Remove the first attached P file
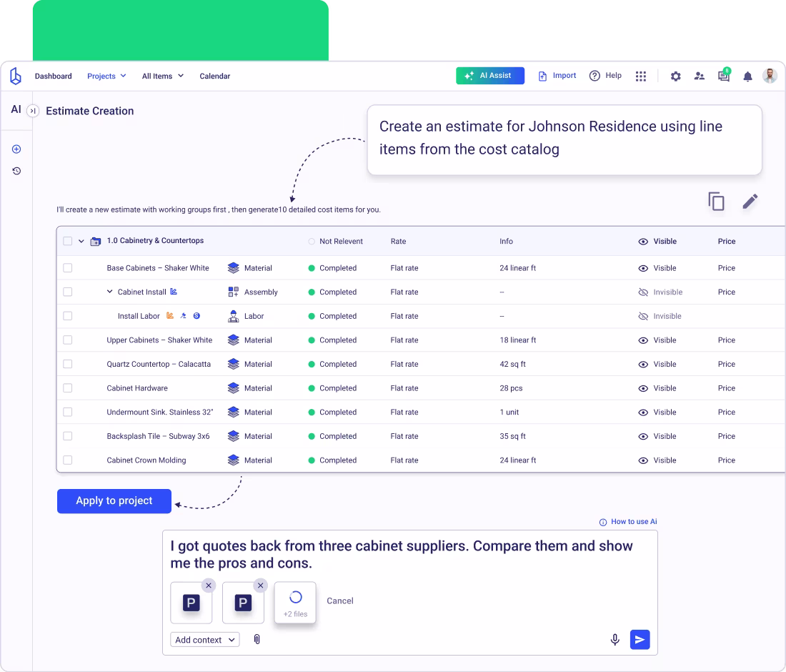 coord(209,585)
